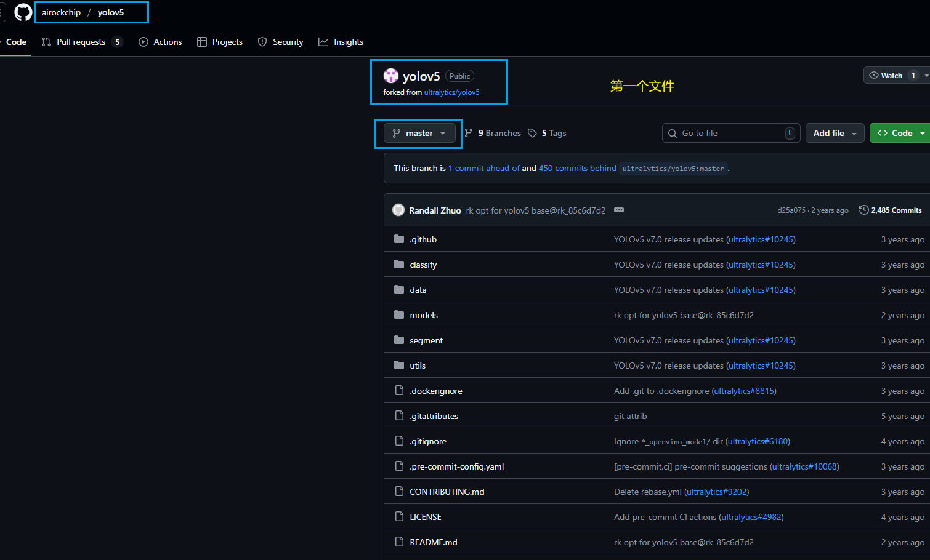
Task: Open the Security tab
Action: [280, 42]
